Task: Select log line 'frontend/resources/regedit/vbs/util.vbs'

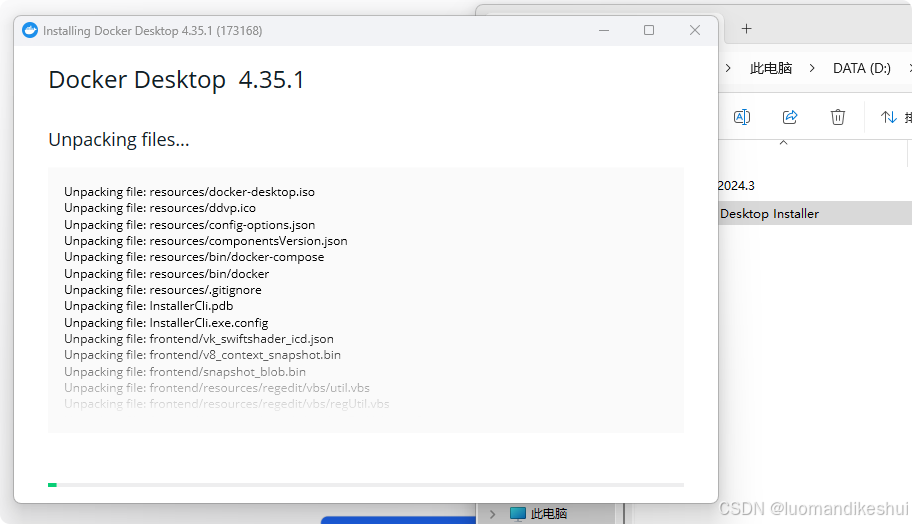Action: click(217, 388)
